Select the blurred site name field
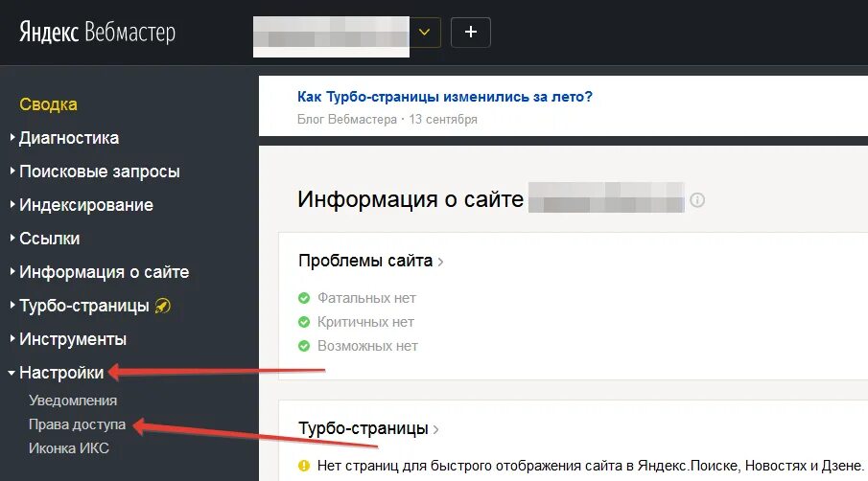The height and width of the screenshot is (481, 868). [x=331, y=36]
